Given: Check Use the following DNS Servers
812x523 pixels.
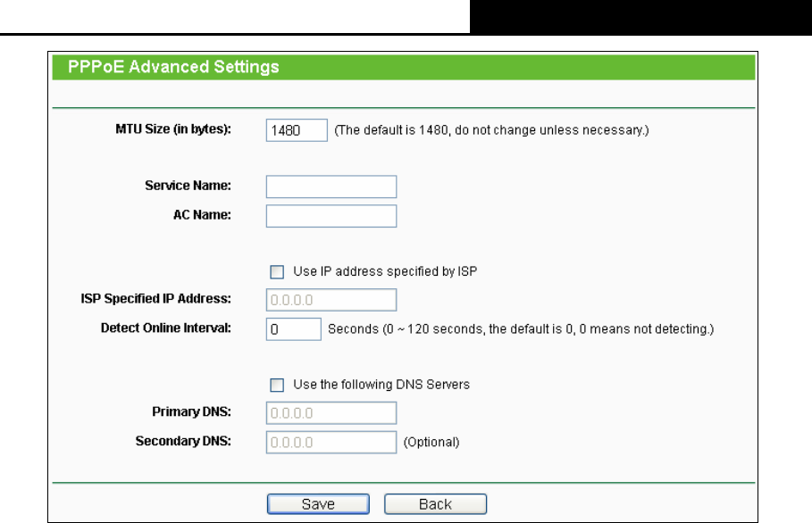Looking at the screenshot, I should (x=277, y=385).
